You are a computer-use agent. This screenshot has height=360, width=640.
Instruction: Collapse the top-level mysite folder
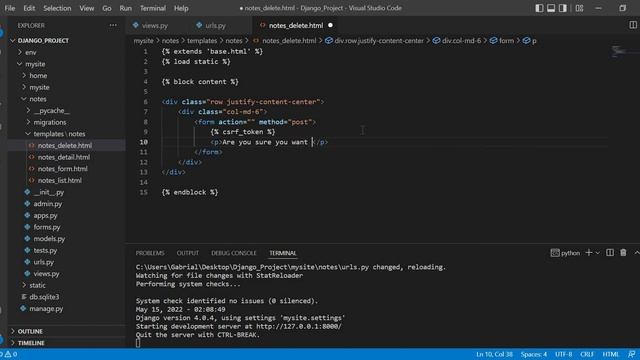pos(67,64)
